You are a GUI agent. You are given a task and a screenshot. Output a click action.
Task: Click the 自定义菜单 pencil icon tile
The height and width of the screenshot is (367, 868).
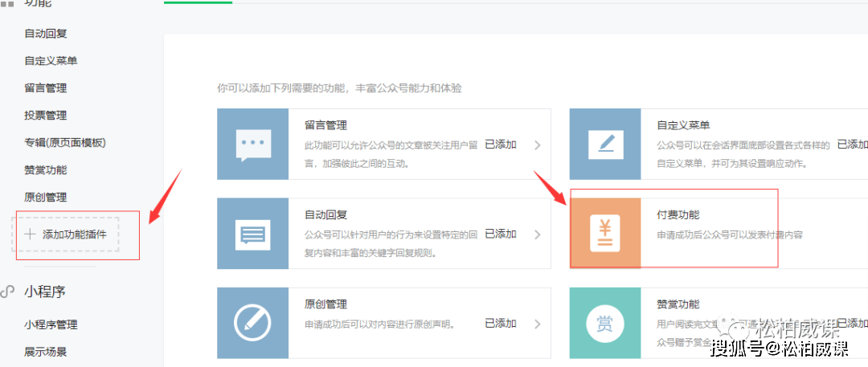click(x=605, y=145)
